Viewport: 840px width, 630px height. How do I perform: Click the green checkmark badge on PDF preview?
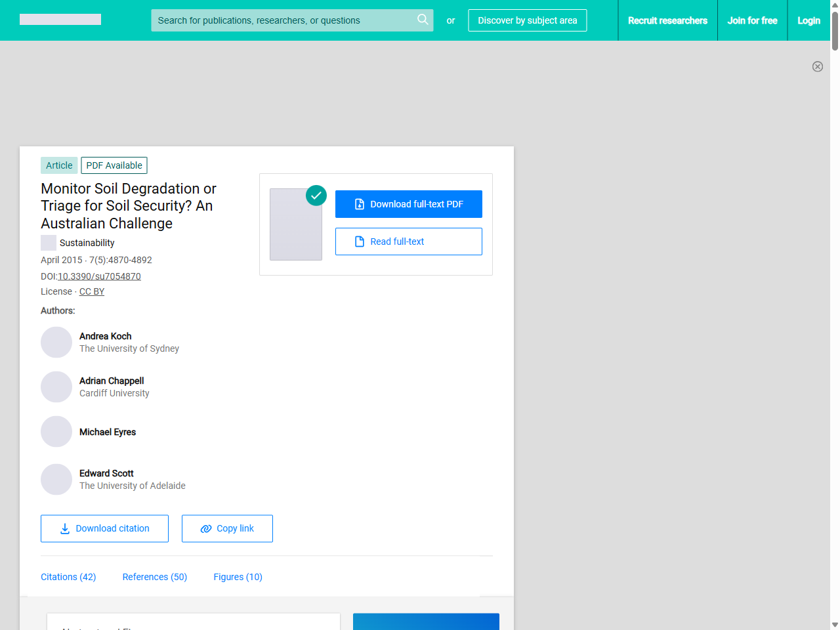point(316,195)
